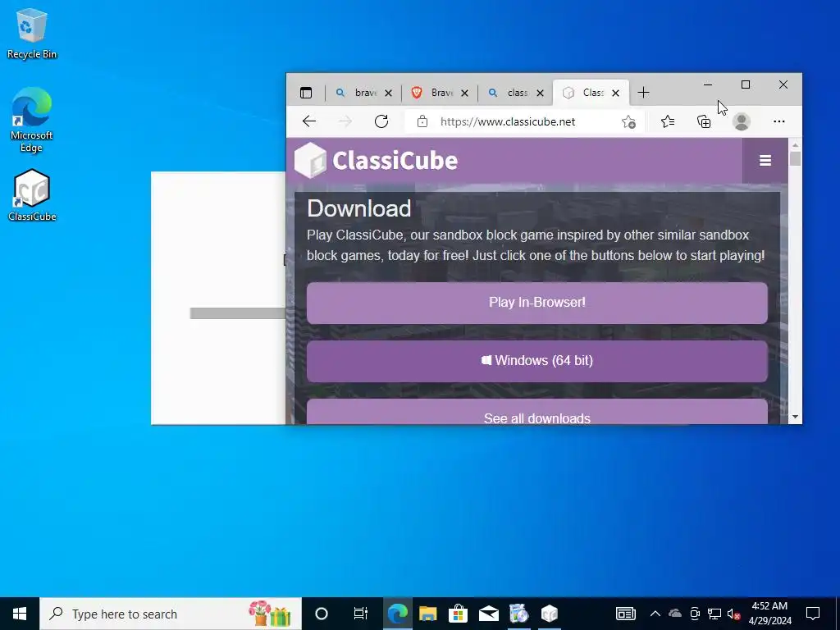Maximize the Edge browser window
The height and width of the screenshot is (630, 840).
click(x=745, y=84)
